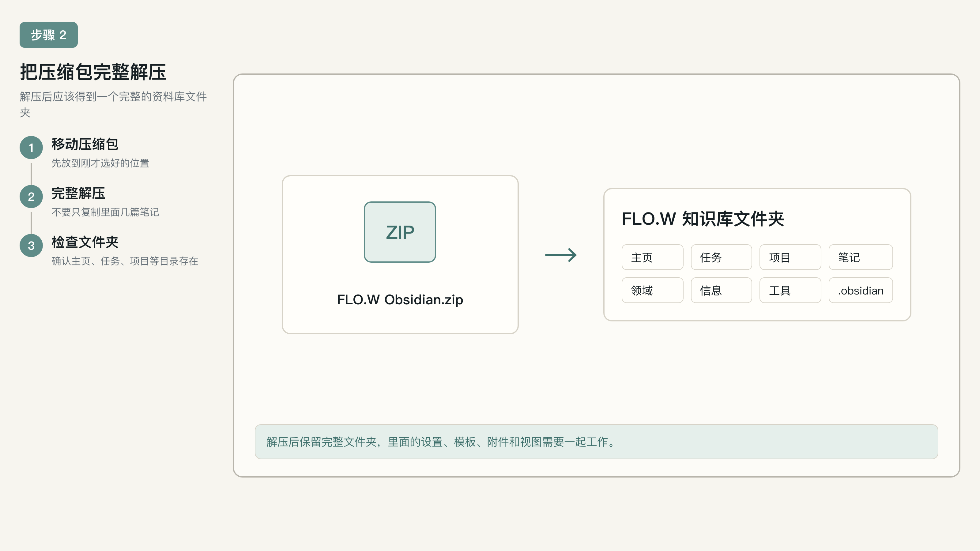Click the subtitle starting with 解压后应该得到
The image size is (980, 551).
(113, 104)
